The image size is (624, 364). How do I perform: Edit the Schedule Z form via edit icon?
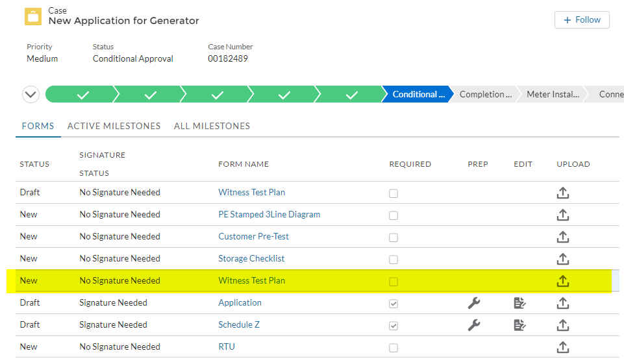click(519, 325)
